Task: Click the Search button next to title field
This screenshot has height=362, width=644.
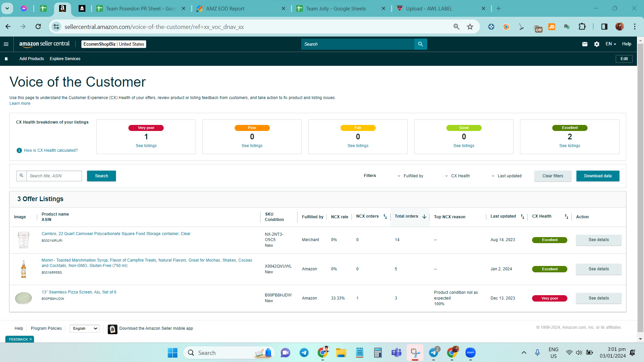Action: click(102, 176)
